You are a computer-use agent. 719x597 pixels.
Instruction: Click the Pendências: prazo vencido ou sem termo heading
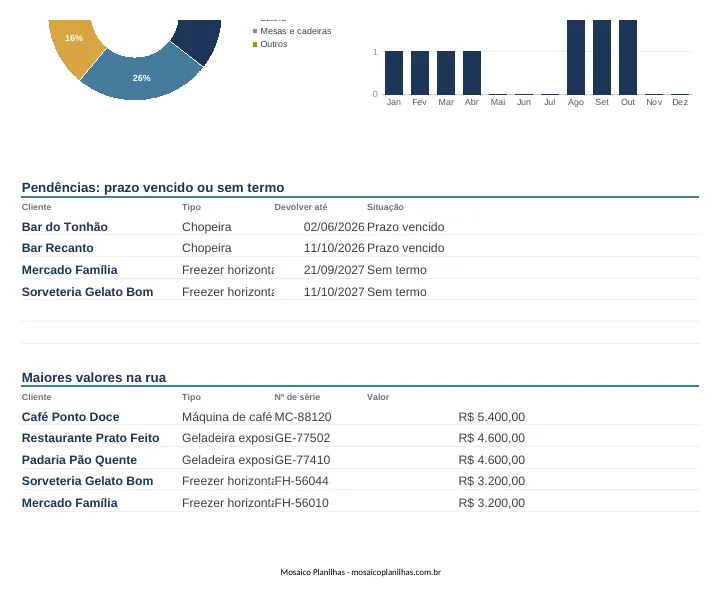[153, 188]
